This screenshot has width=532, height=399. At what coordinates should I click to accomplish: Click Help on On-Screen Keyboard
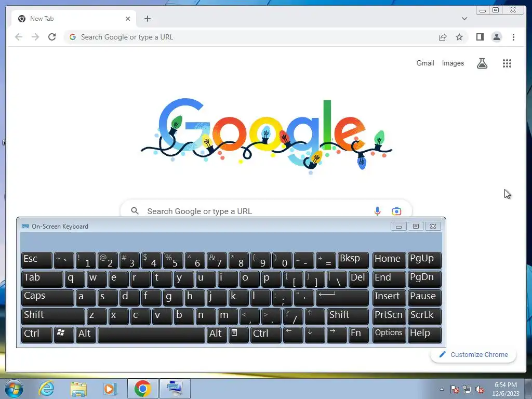coord(424,335)
